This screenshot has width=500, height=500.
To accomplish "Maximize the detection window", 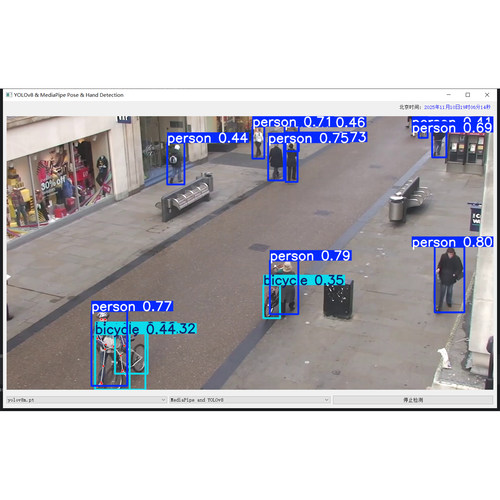I will (468, 95).
